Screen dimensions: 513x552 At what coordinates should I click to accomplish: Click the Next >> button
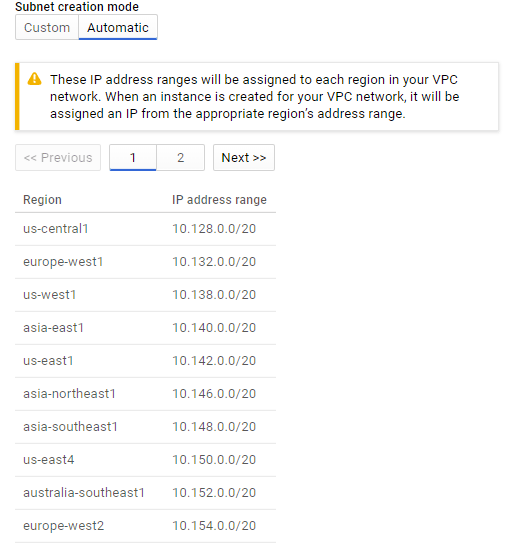[x=244, y=158]
